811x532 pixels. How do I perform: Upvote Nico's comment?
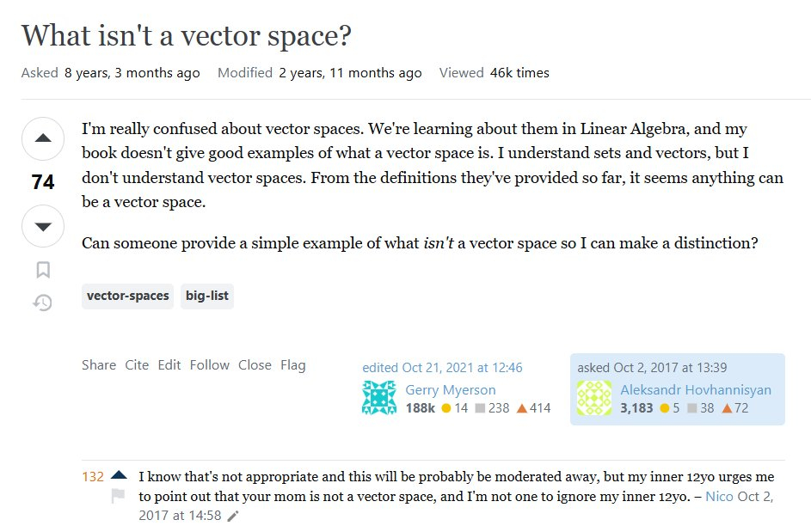119,475
